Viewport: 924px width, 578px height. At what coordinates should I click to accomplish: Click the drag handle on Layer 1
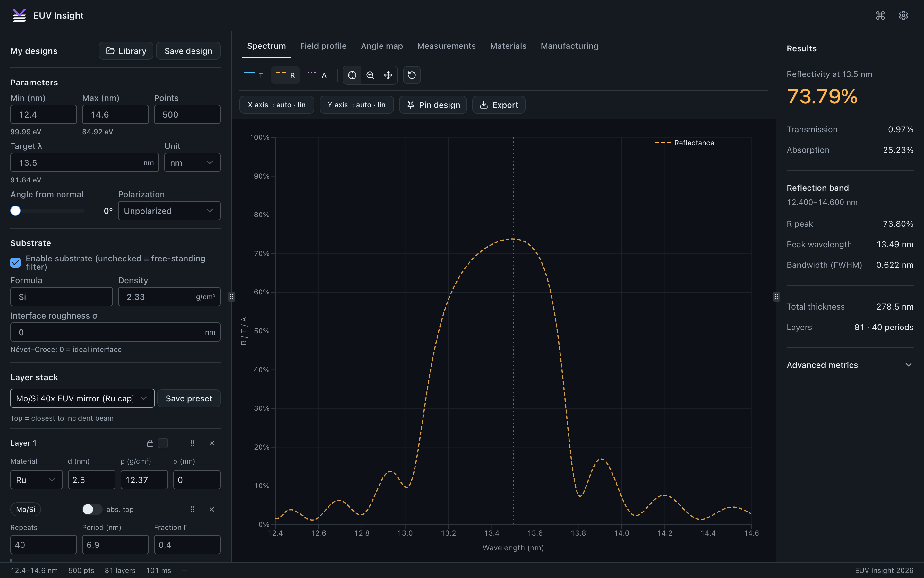point(193,443)
